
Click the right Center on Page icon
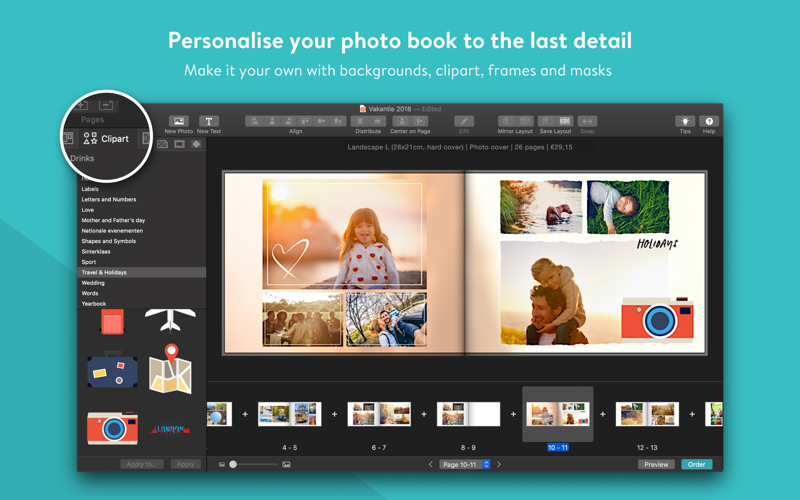click(419, 121)
